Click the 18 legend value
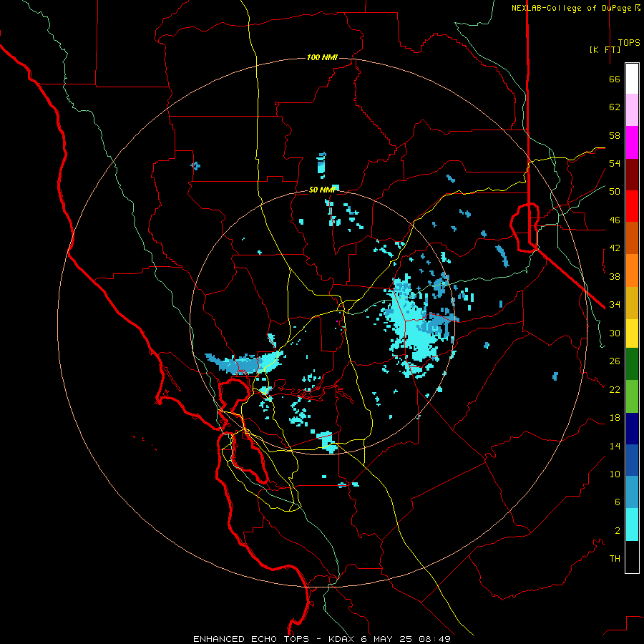This screenshot has width=644, height=644. [x=615, y=418]
